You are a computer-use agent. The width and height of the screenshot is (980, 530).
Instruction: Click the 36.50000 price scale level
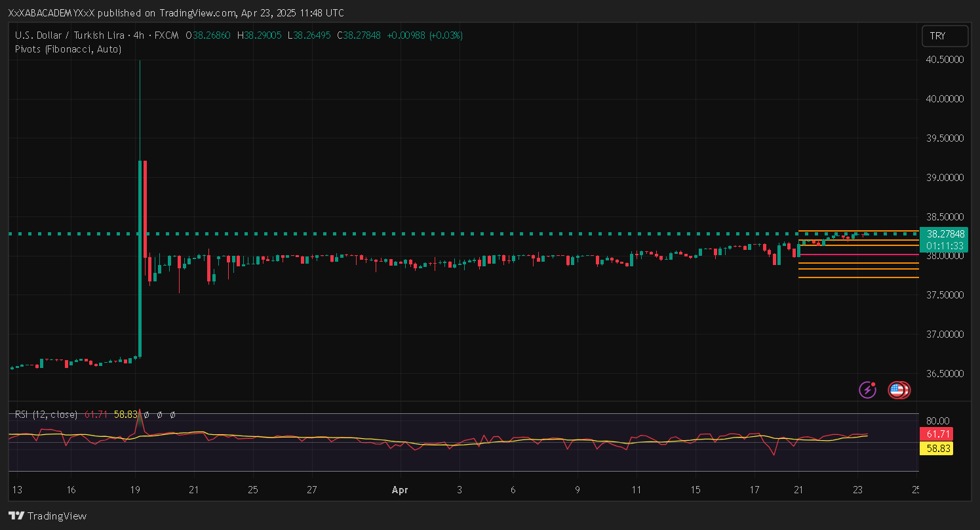944,374
